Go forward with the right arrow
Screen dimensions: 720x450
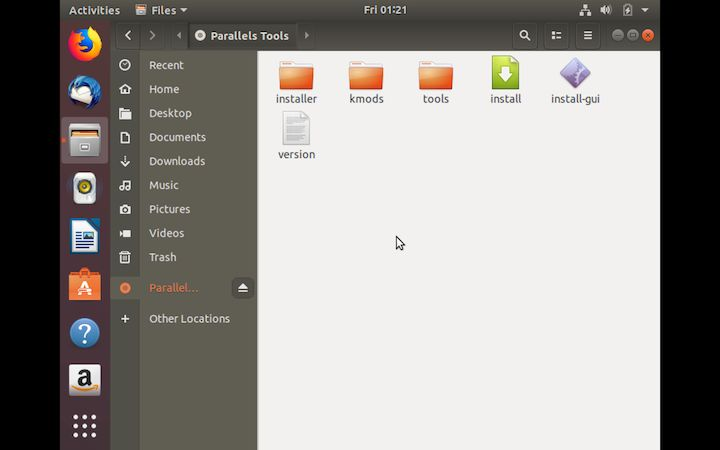coord(152,35)
